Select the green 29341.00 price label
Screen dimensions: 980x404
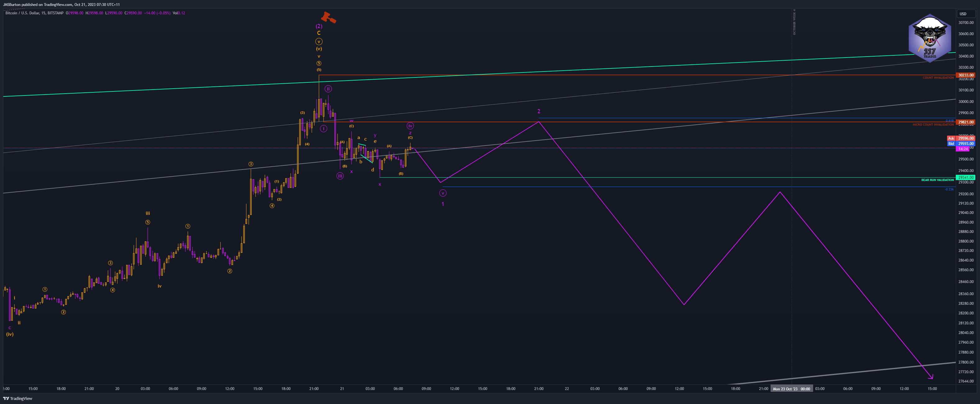pyautogui.click(x=965, y=178)
